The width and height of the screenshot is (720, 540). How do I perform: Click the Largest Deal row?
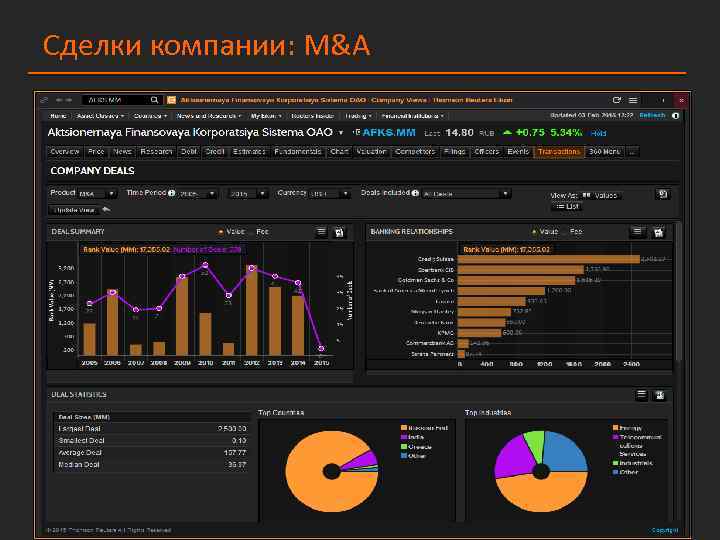click(152, 428)
